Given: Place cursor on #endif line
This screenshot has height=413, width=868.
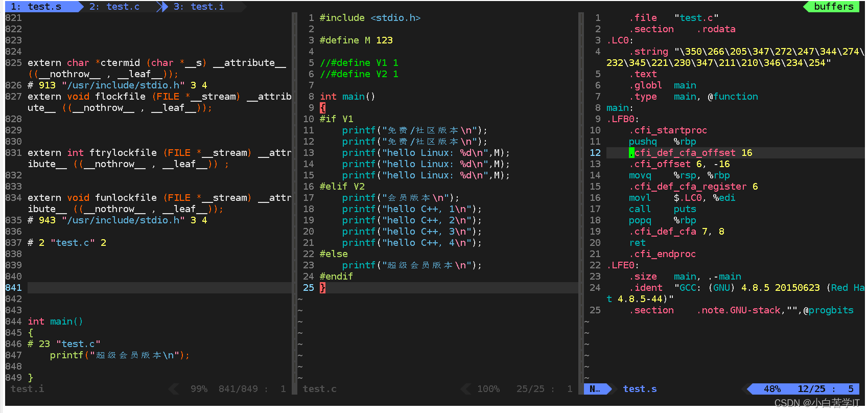Looking at the screenshot, I should 336,277.
